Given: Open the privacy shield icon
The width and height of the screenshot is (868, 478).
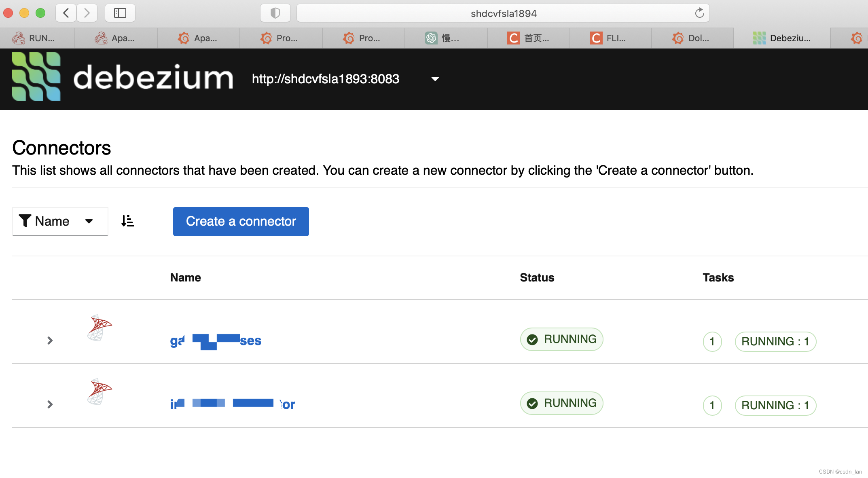Looking at the screenshot, I should [275, 13].
